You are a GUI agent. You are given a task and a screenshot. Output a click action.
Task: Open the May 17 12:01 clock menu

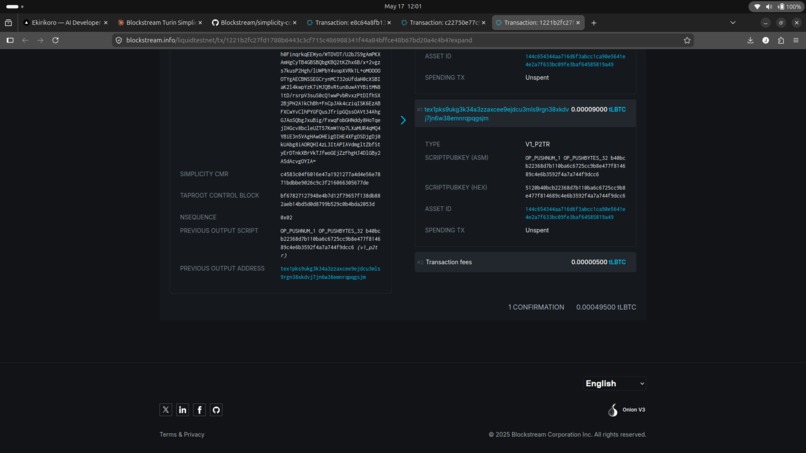(403, 7)
